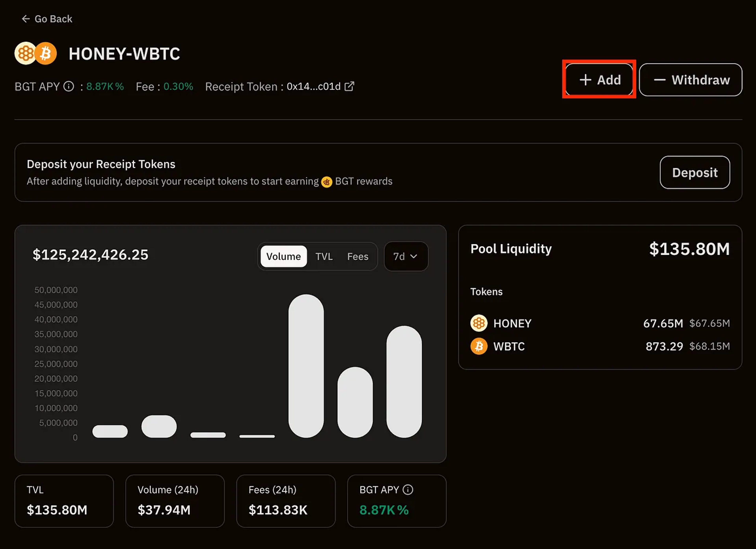Image resolution: width=756 pixels, height=549 pixels.
Task: Click HONEY icon in Pool Liquidity tokens
Action: pyautogui.click(x=479, y=323)
